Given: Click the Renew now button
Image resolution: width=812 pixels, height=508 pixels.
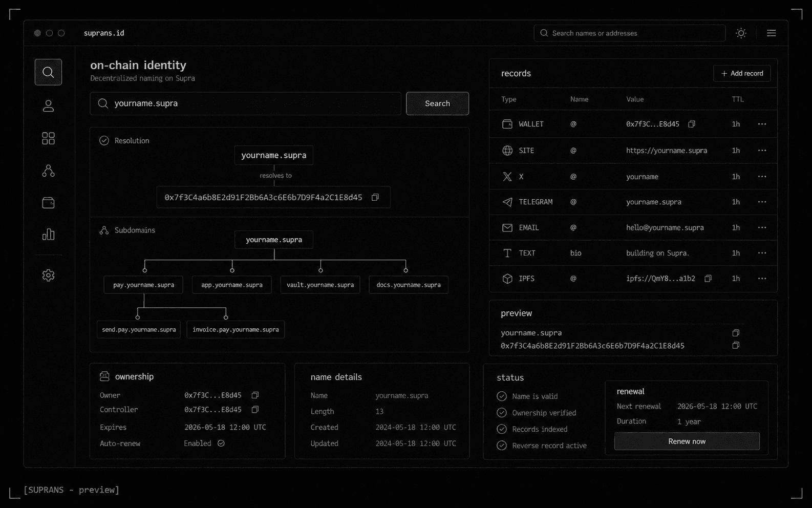Looking at the screenshot, I should (x=687, y=441).
